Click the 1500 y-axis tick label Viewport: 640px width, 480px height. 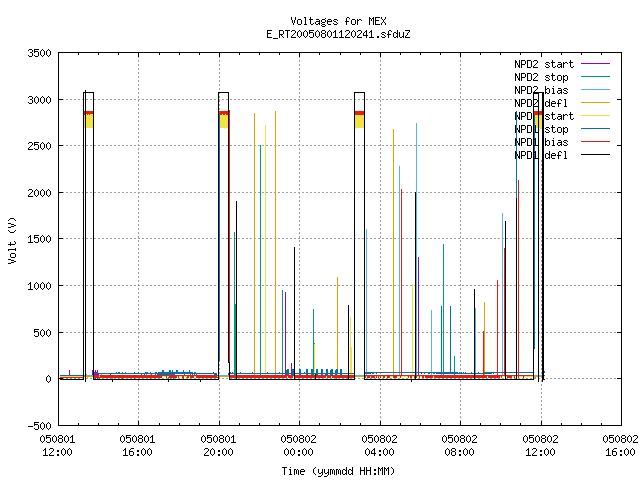[x=40, y=239]
